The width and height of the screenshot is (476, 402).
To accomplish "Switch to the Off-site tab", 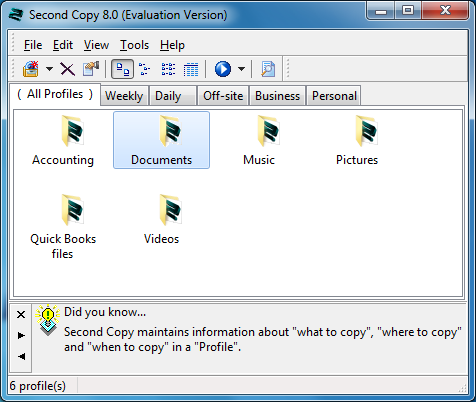I will 223,96.
